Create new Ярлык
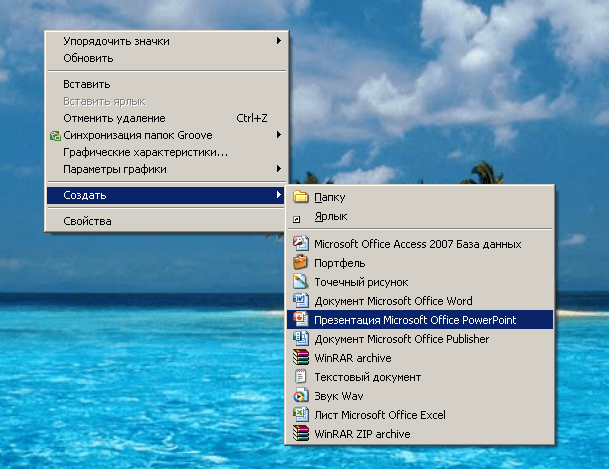The image size is (609, 469). (x=420, y=216)
